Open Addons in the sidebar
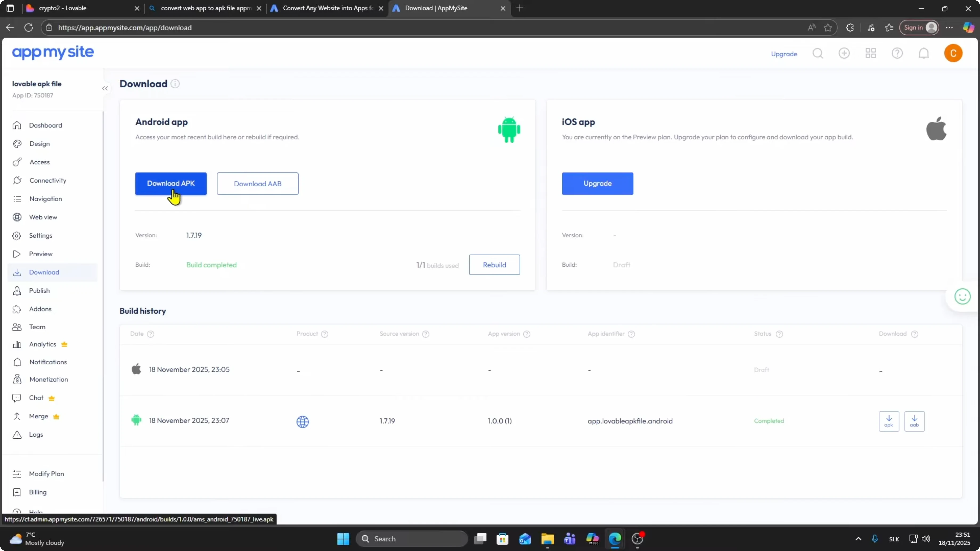 click(x=52, y=309)
